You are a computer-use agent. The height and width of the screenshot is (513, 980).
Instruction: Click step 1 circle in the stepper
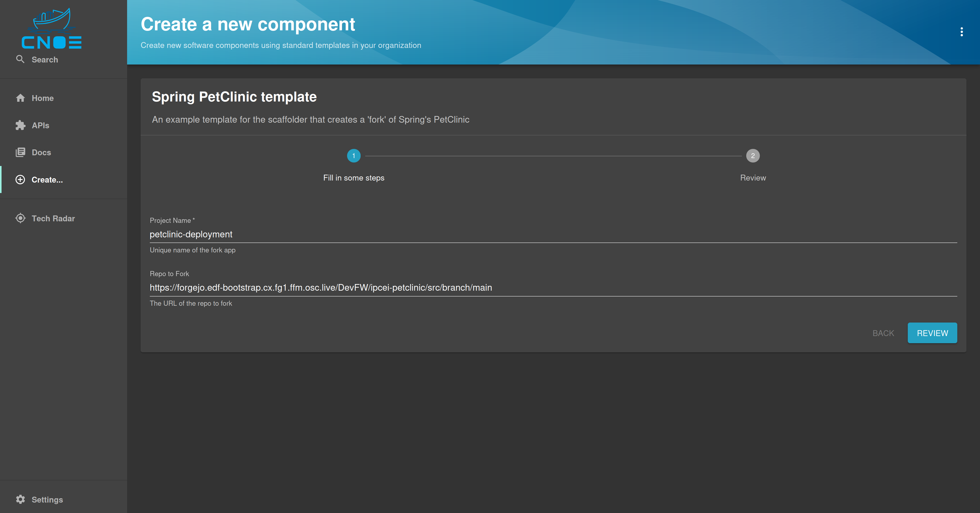[x=353, y=156]
